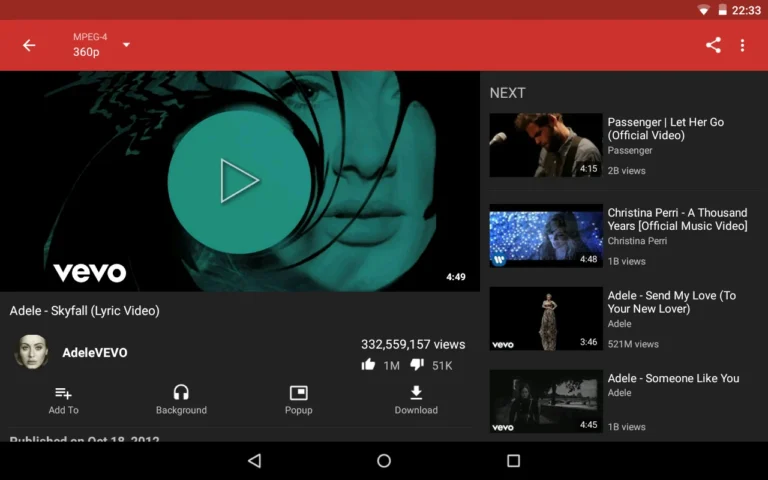Open the three-dot overflow menu

(743, 45)
